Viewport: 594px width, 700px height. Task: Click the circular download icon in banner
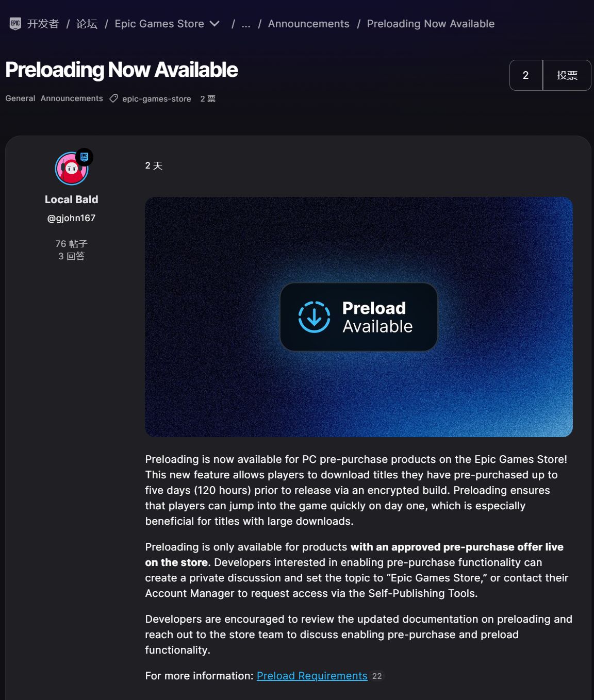(314, 317)
